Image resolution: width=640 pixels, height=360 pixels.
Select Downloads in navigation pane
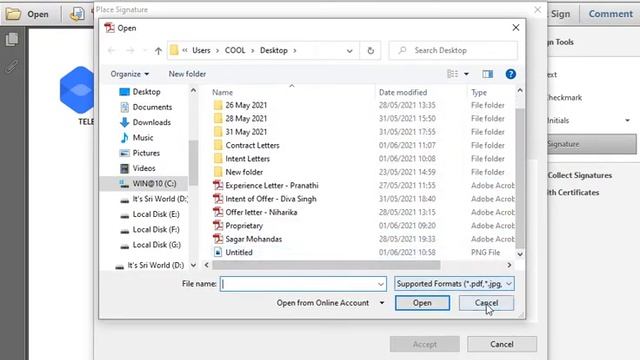(151, 122)
